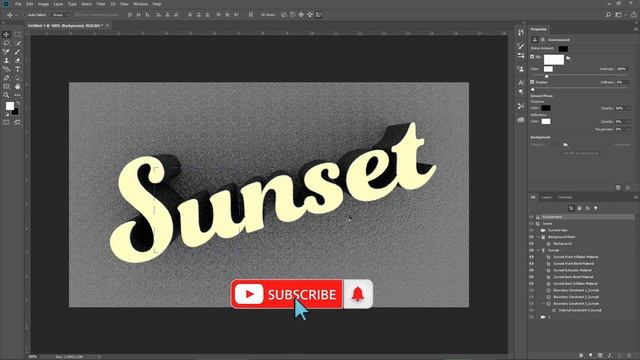Open the 3D menu
The height and width of the screenshot is (360, 640).
coord(113,4)
